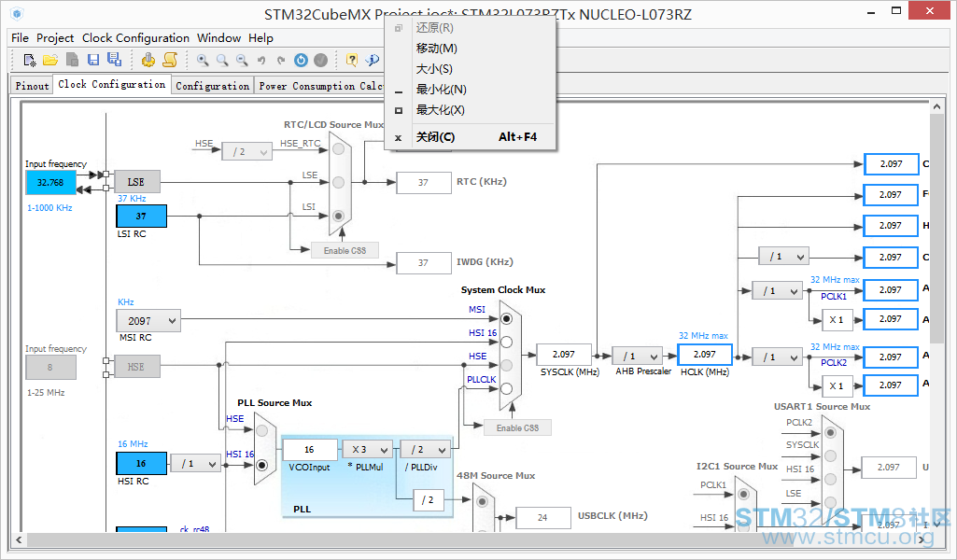Choose 关闭(C) Alt+F4 in system menu
Screen dimensions: 957x560
coord(470,137)
